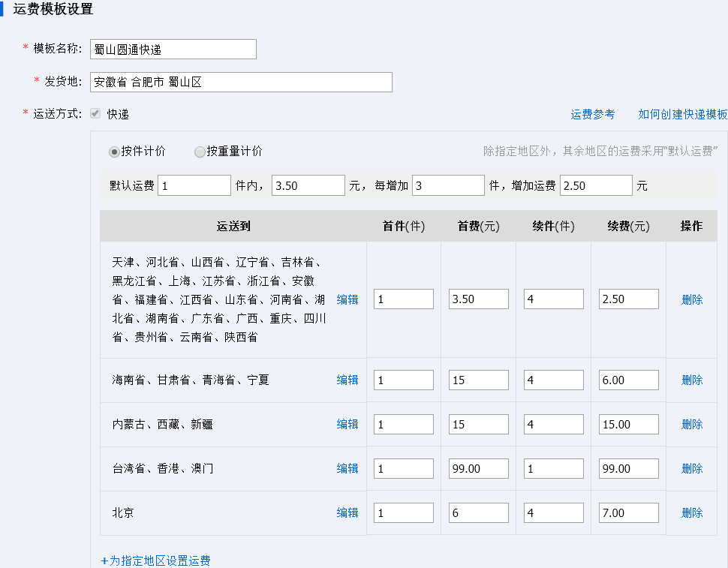Select 按件计价 pricing option
Viewport: 728px width, 568px height.
point(115,152)
